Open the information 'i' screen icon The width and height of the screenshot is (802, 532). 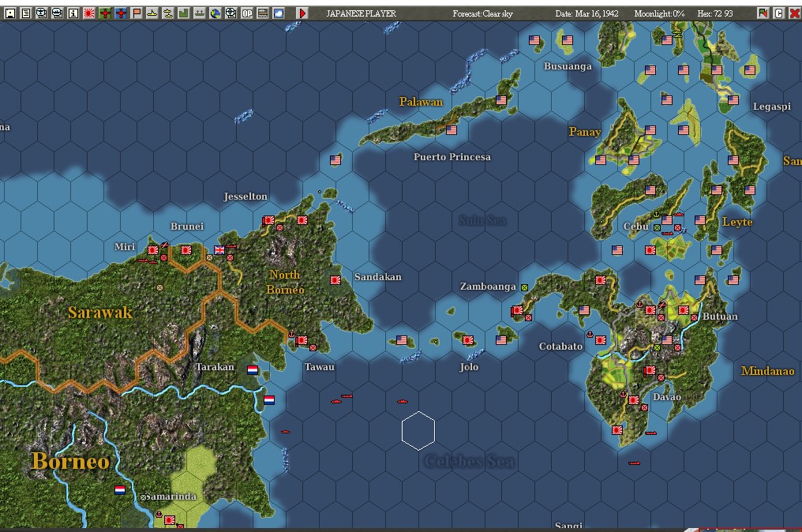[x=73, y=13]
